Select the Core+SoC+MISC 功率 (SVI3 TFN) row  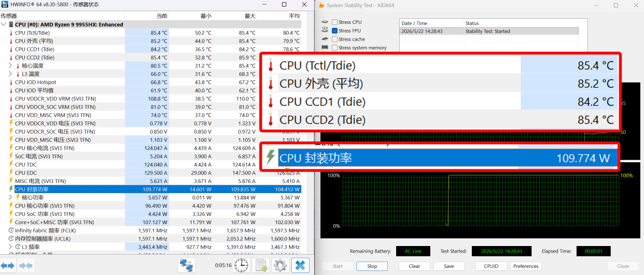pos(151,222)
